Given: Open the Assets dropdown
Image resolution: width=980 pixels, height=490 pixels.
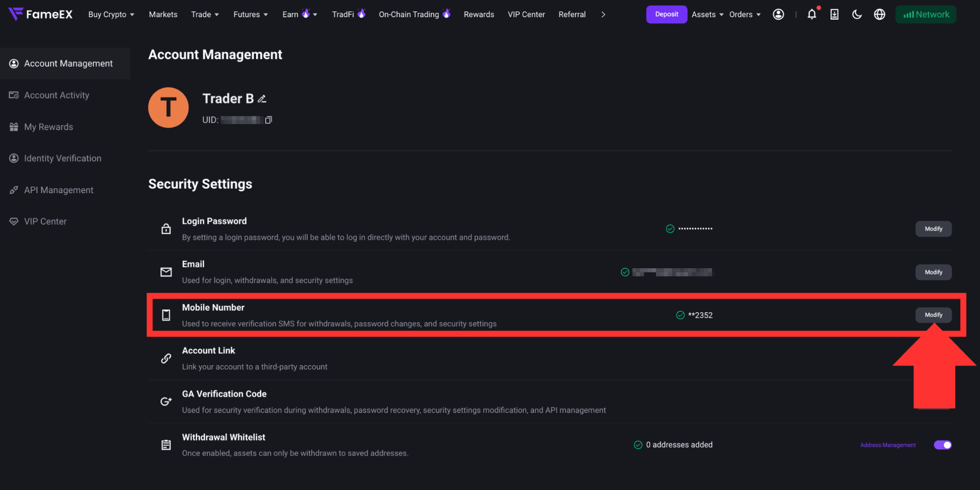Looking at the screenshot, I should click(708, 14).
